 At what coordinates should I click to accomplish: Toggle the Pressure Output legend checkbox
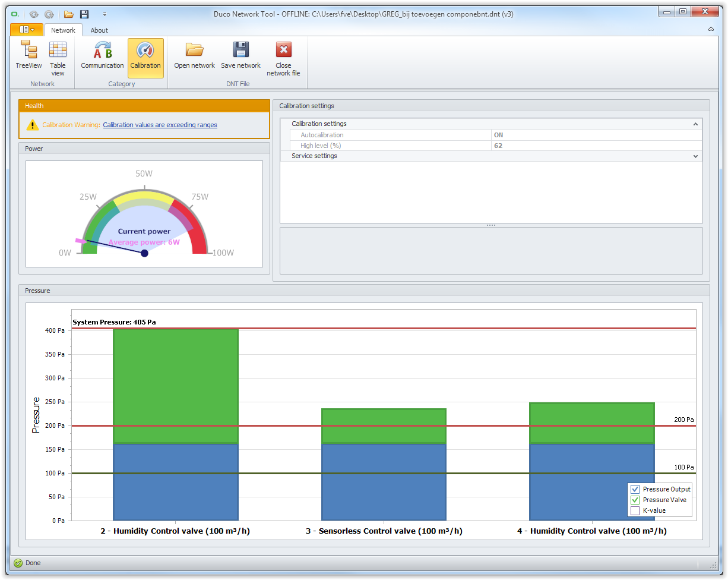(x=635, y=489)
